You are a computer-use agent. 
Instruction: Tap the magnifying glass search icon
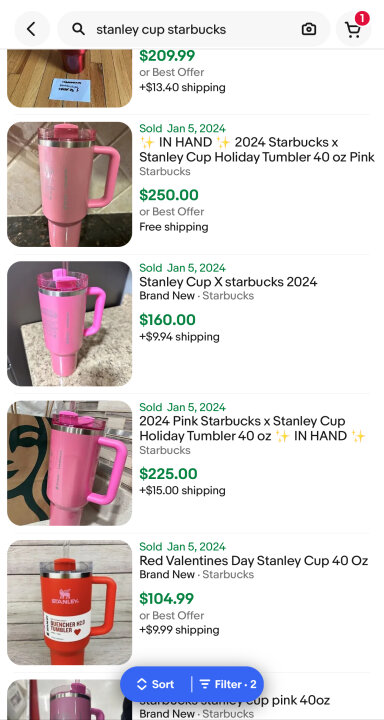pos(79,29)
